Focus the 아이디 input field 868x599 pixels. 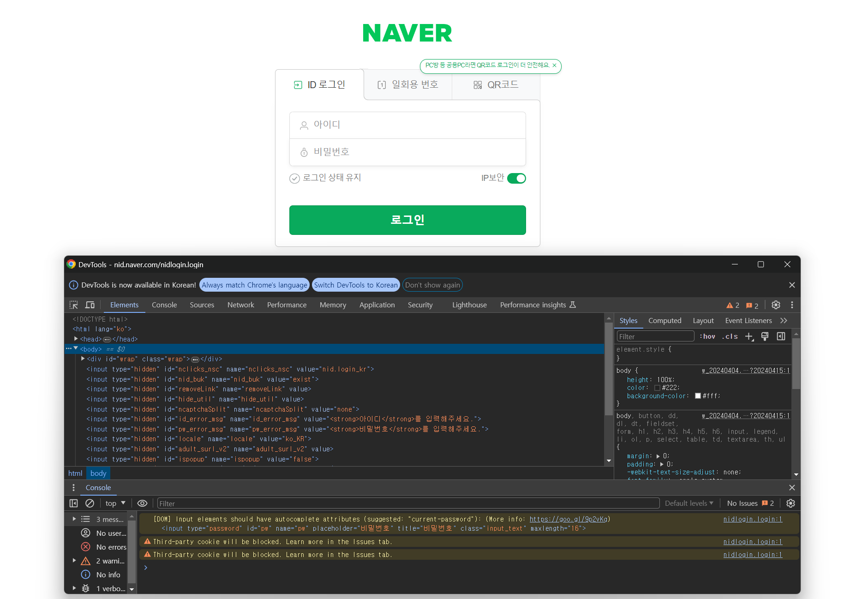[407, 125]
